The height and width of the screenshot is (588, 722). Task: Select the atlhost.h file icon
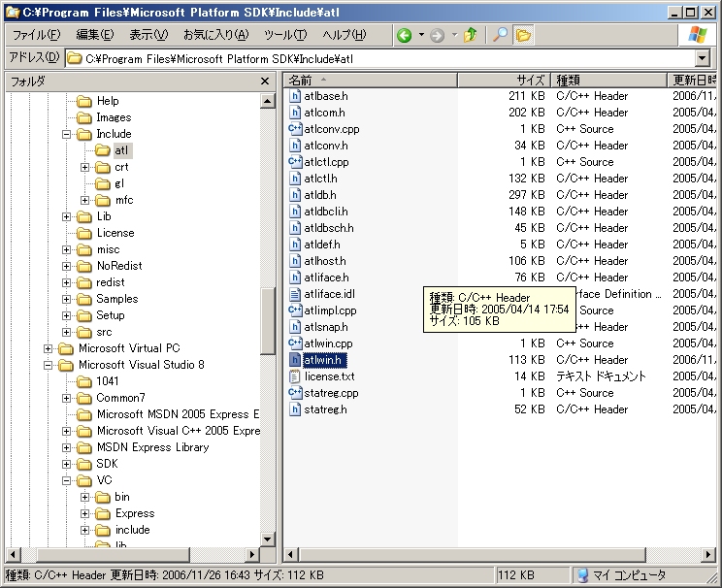click(x=295, y=261)
